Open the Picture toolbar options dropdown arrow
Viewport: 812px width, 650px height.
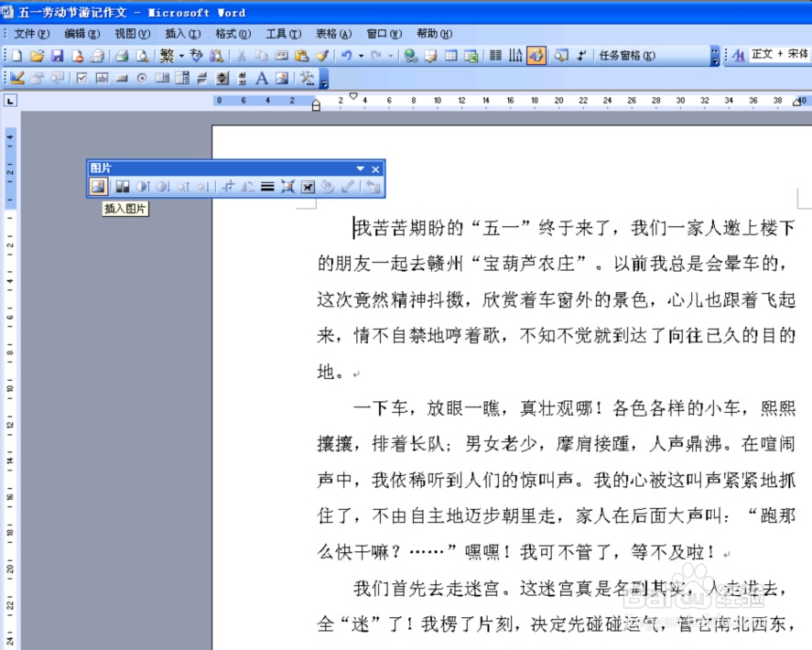[x=361, y=168]
